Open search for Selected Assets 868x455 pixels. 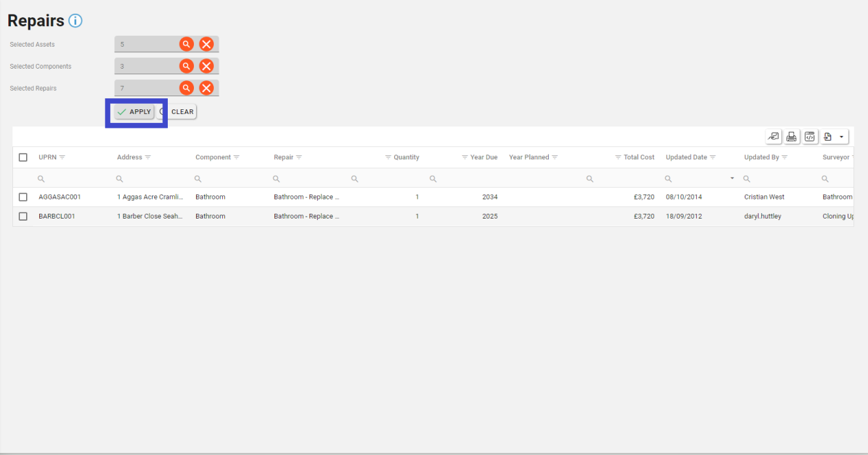click(186, 44)
